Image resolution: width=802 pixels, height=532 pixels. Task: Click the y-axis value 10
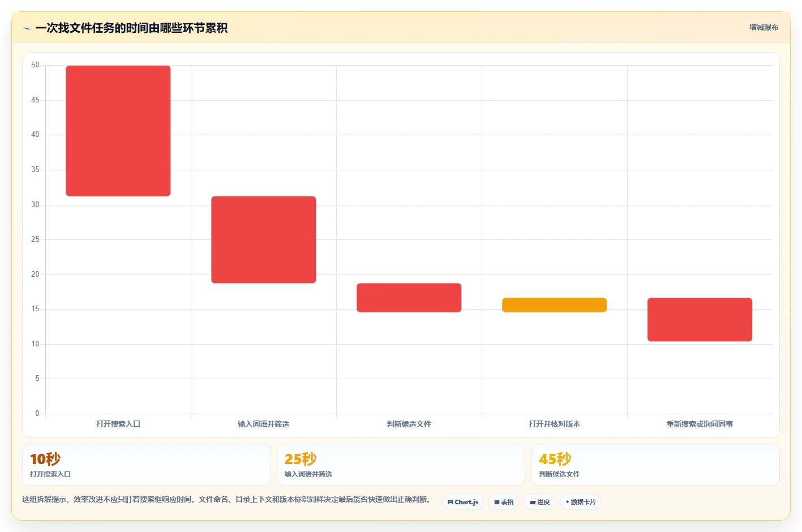coord(35,344)
